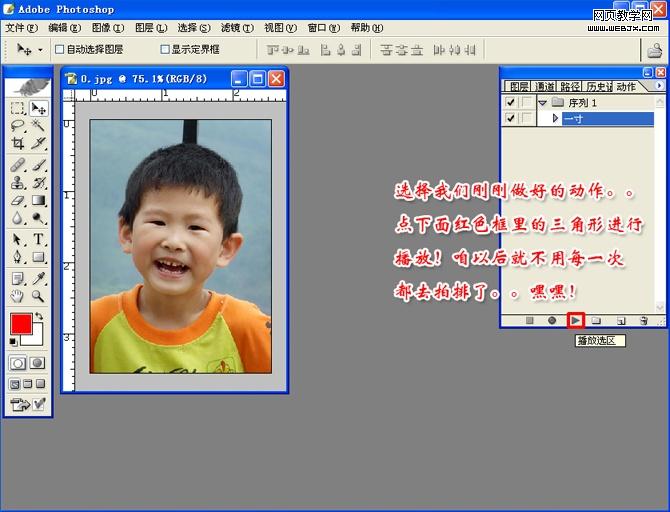Open the 滤镜 menu
The width and height of the screenshot is (670, 512).
click(233, 28)
